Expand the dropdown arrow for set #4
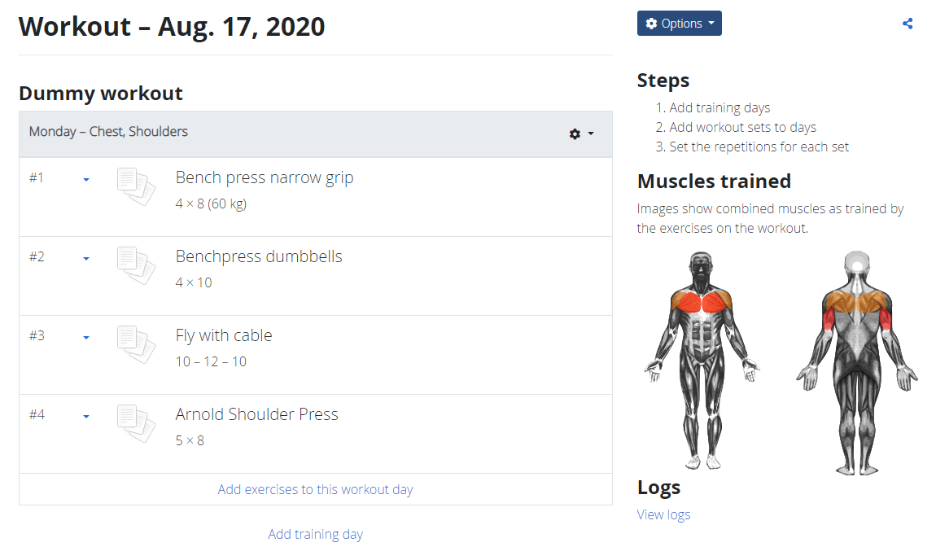 [86, 417]
